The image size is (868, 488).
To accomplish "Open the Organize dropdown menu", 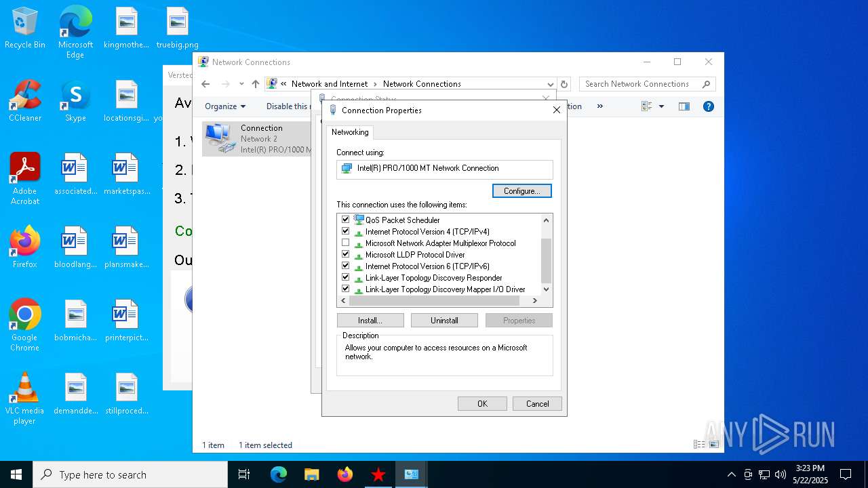I will coord(225,106).
